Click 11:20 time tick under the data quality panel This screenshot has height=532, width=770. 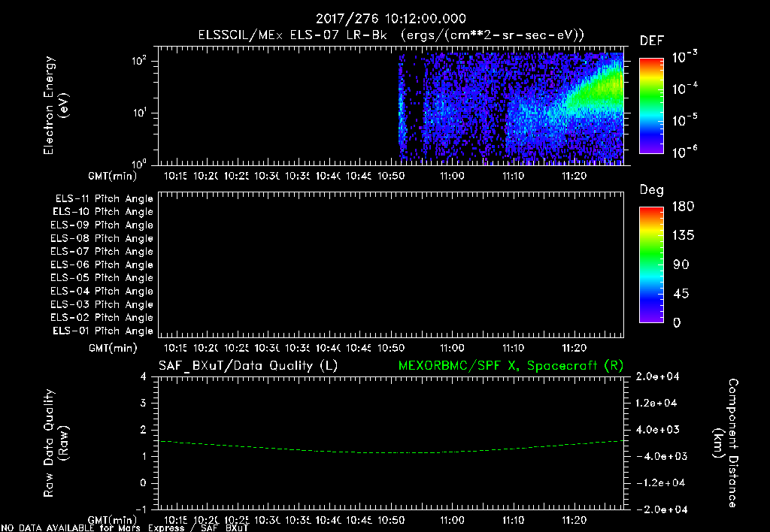coord(574,520)
